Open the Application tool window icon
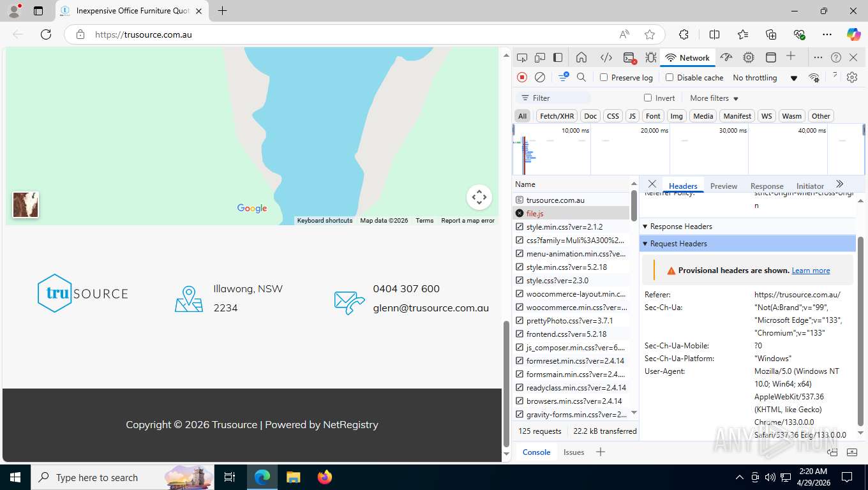Image resolution: width=868 pixels, height=490 pixels. [x=771, y=57]
